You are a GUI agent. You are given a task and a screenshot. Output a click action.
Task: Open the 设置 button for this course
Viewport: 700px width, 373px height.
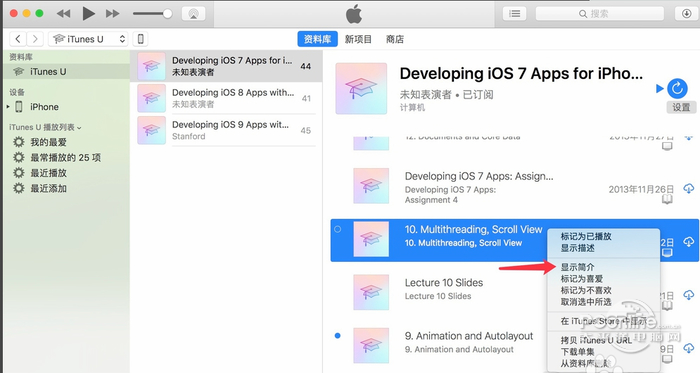point(681,107)
